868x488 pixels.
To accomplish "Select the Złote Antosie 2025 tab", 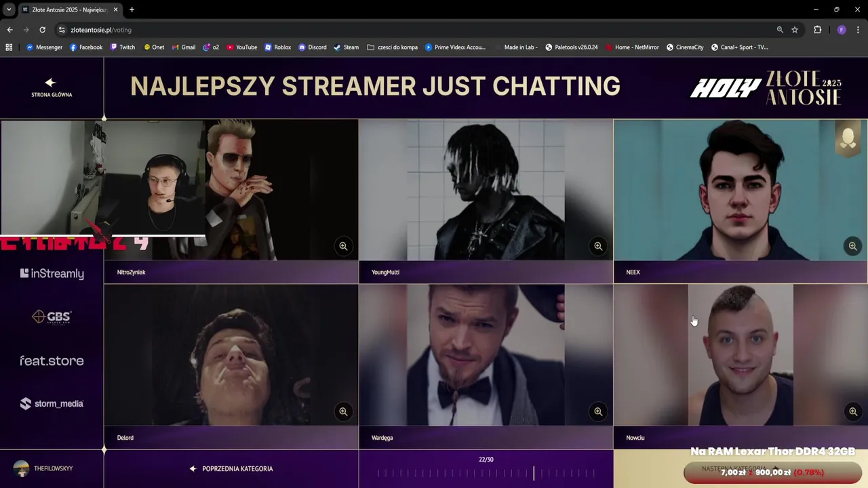I will click(70, 9).
